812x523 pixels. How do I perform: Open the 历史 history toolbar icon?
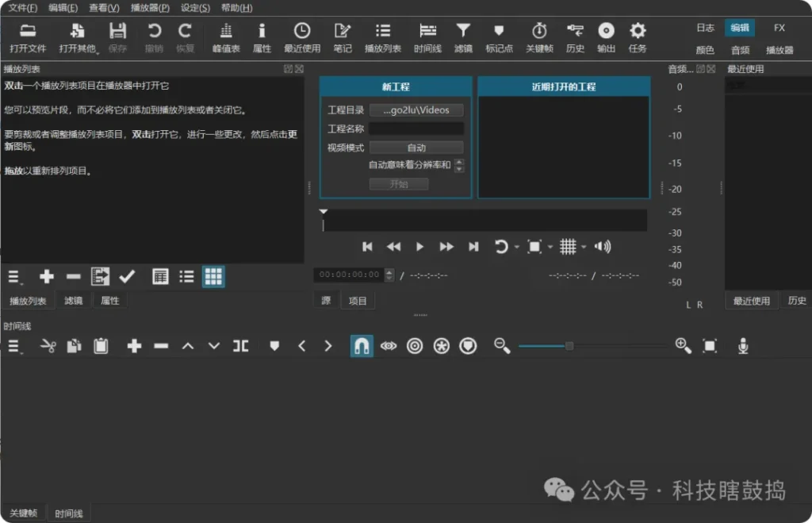[575, 38]
